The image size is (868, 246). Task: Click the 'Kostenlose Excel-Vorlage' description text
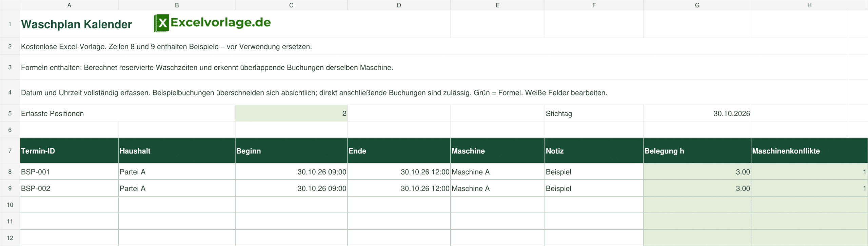166,47
